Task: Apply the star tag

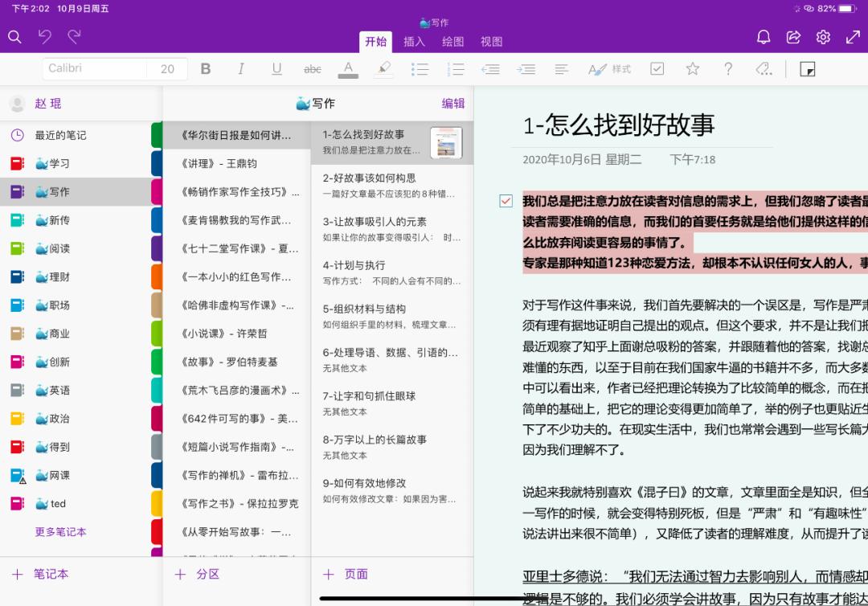Action: 692,69
